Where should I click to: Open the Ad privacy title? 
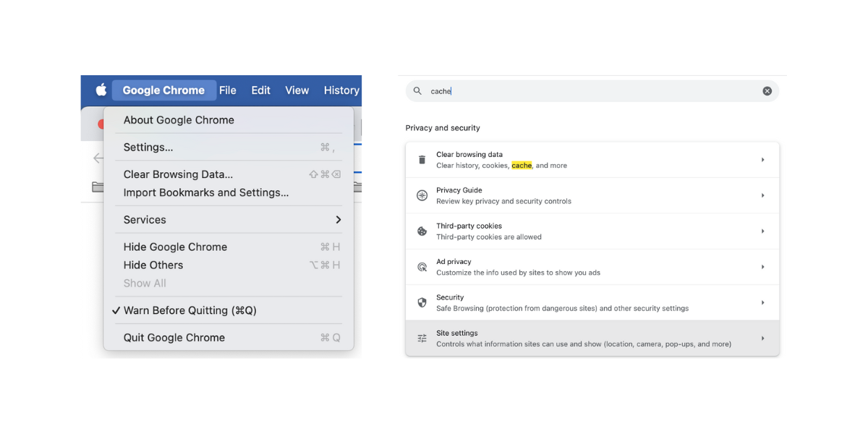[x=454, y=262]
